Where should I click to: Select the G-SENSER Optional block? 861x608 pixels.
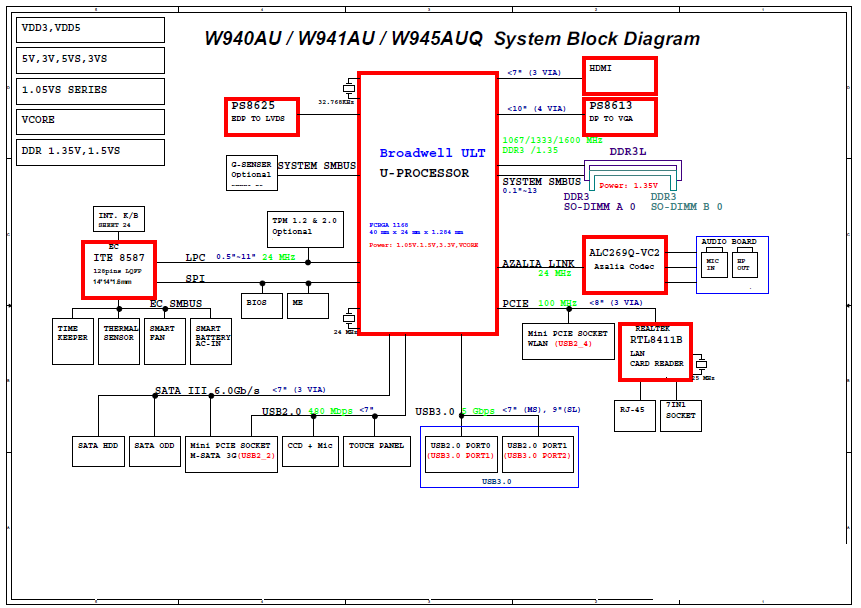(252, 173)
